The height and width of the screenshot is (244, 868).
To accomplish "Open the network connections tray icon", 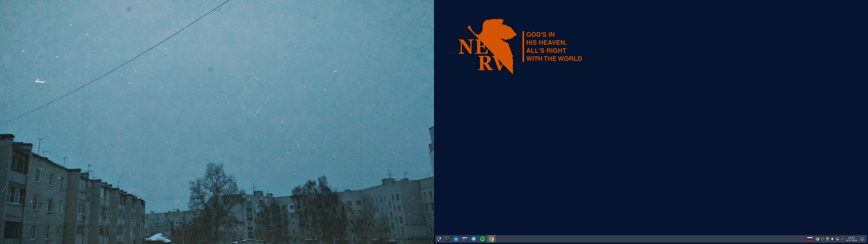I will pos(838,239).
